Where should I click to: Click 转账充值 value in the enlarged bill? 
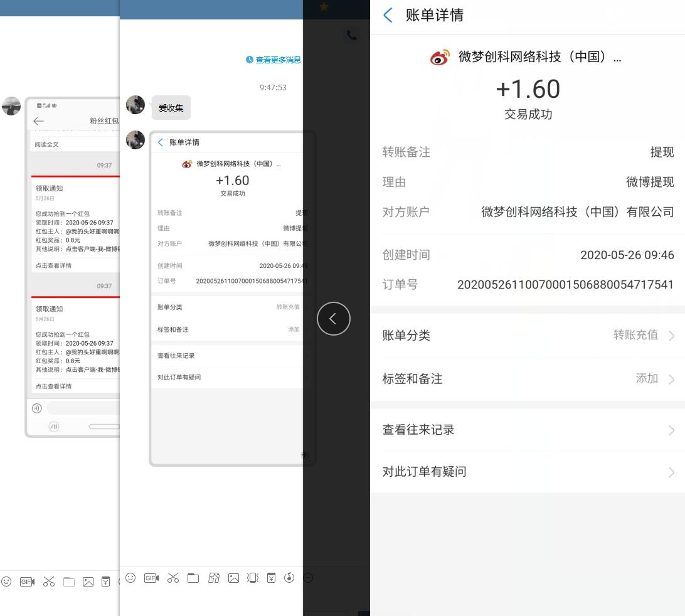[x=635, y=334]
